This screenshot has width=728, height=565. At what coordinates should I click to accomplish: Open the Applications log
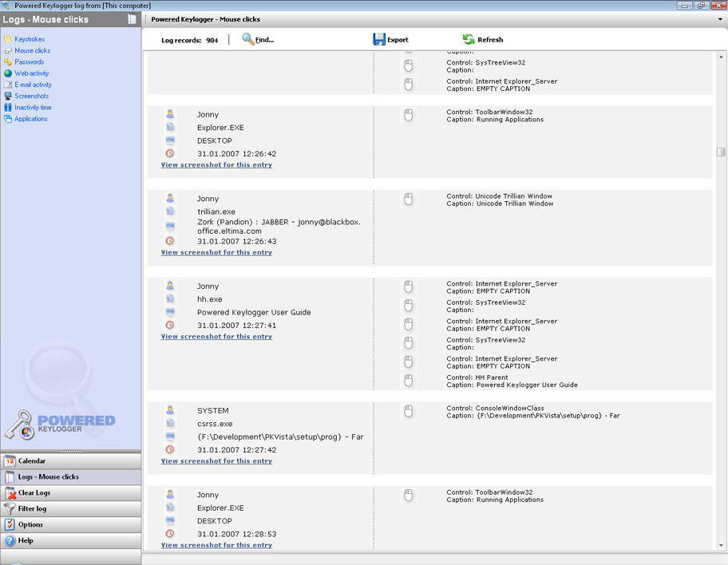coord(30,119)
